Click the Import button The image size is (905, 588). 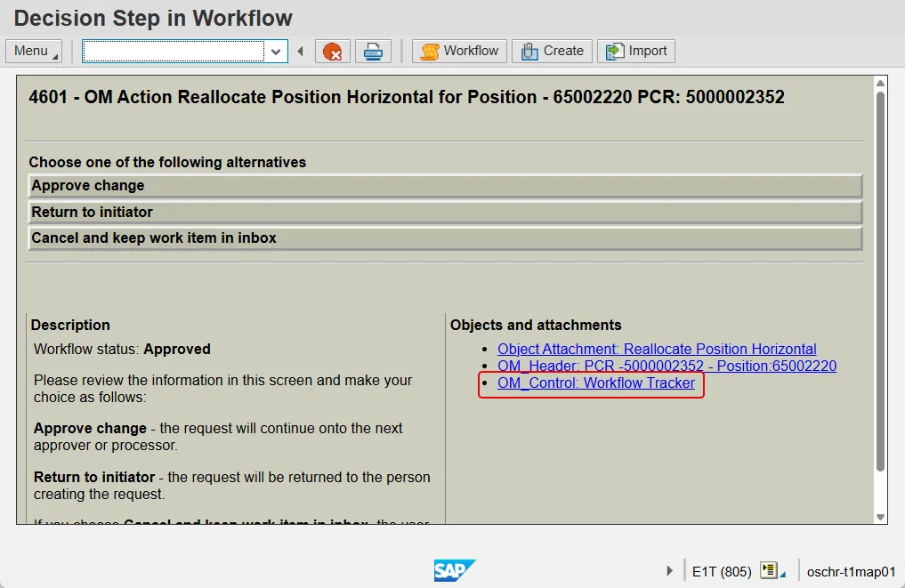636,52
